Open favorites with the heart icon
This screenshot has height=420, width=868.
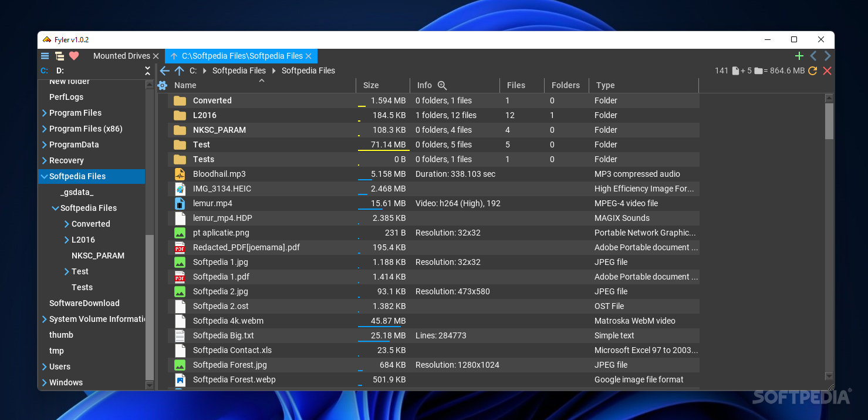pyautogui.click(x=74, y=56)
